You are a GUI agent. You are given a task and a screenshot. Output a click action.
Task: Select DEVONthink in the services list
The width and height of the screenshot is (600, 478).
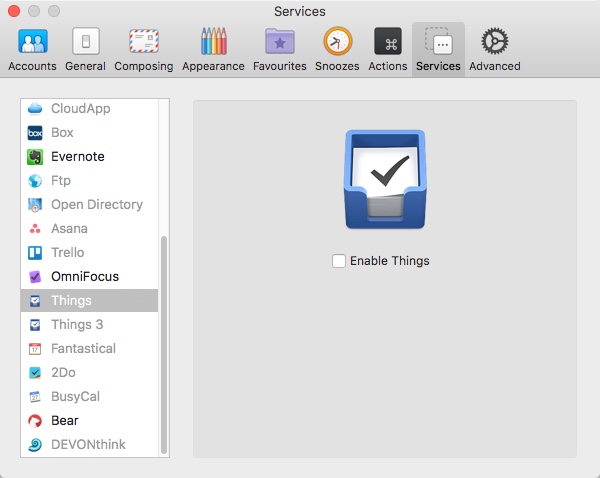(x=90, y=445)
